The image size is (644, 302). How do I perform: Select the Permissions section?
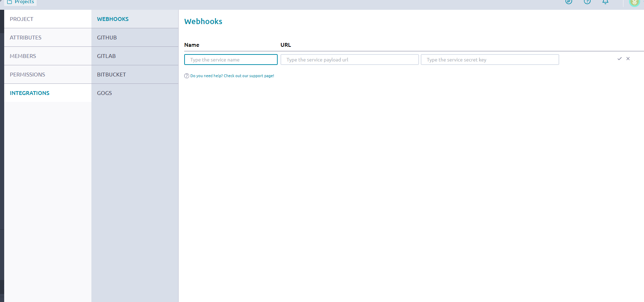click(27, 74)
